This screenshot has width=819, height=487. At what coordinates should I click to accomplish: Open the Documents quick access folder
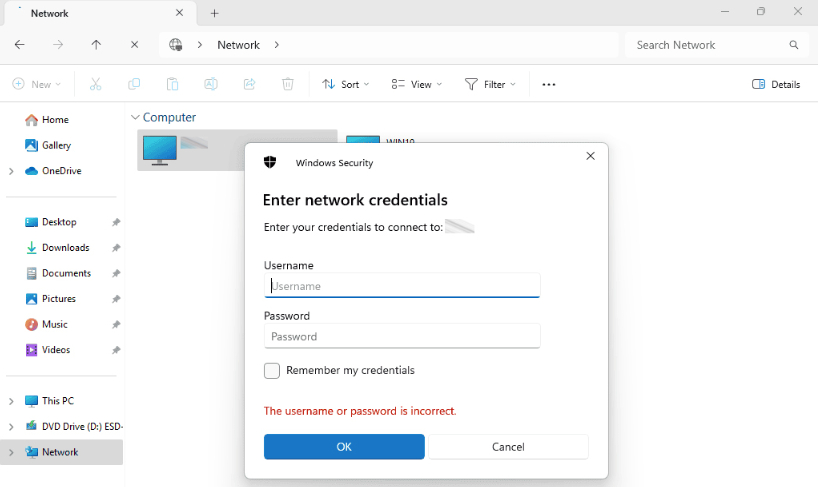pyautogui.click(x=58, y=273)
